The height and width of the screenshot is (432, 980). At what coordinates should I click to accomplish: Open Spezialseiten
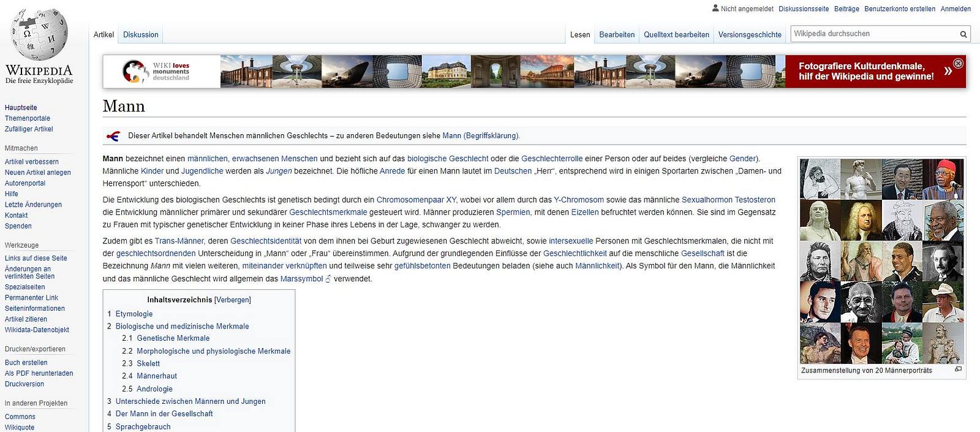pos(25,287)
